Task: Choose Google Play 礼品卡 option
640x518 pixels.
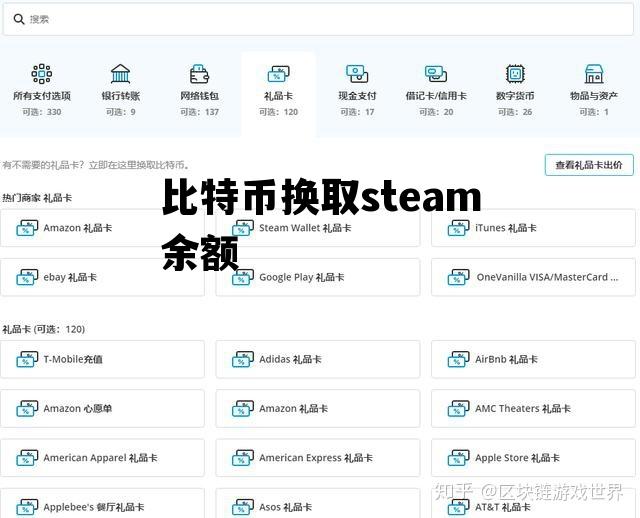Action: tap(318, 277)
